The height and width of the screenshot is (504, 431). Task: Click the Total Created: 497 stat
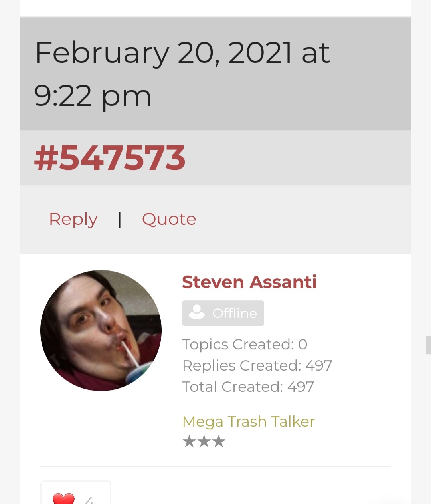(x=248, y=387)
